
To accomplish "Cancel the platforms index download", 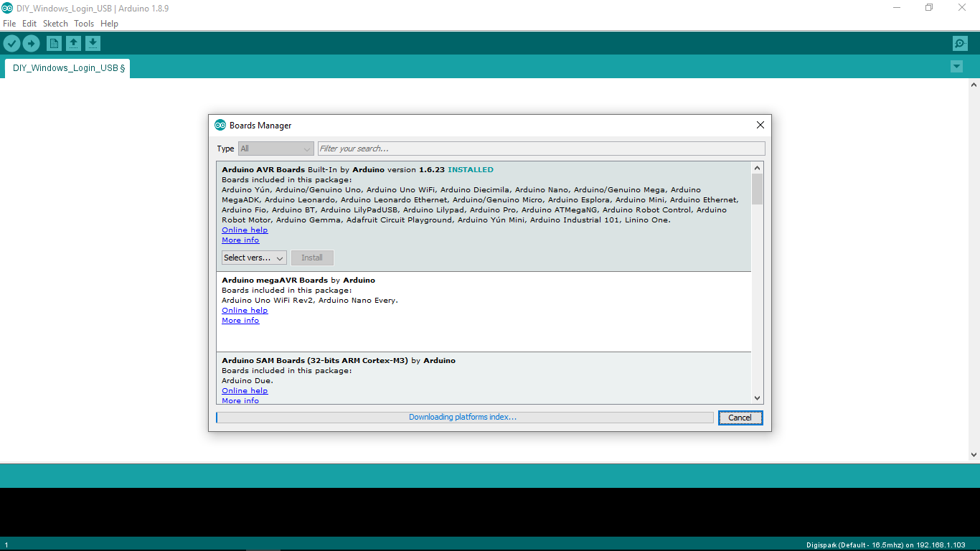I will pyautogui.click(x=740, y=418).
